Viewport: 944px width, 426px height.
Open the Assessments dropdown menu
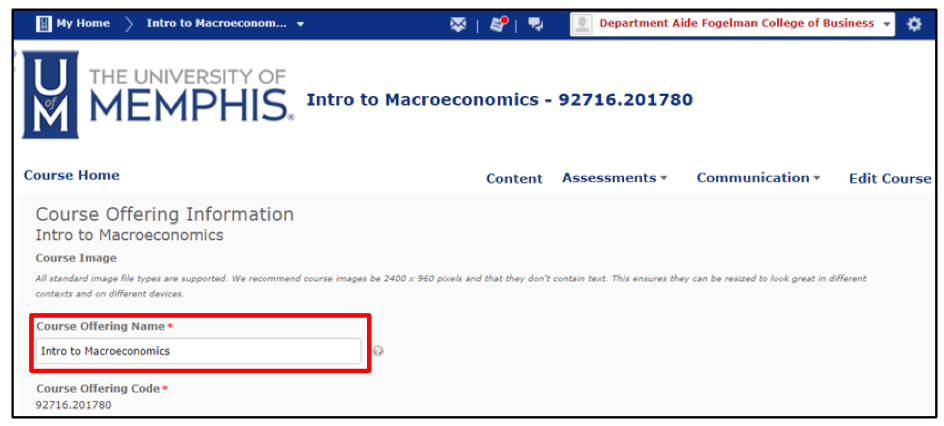pyautogui.click(x=614, y=178)
